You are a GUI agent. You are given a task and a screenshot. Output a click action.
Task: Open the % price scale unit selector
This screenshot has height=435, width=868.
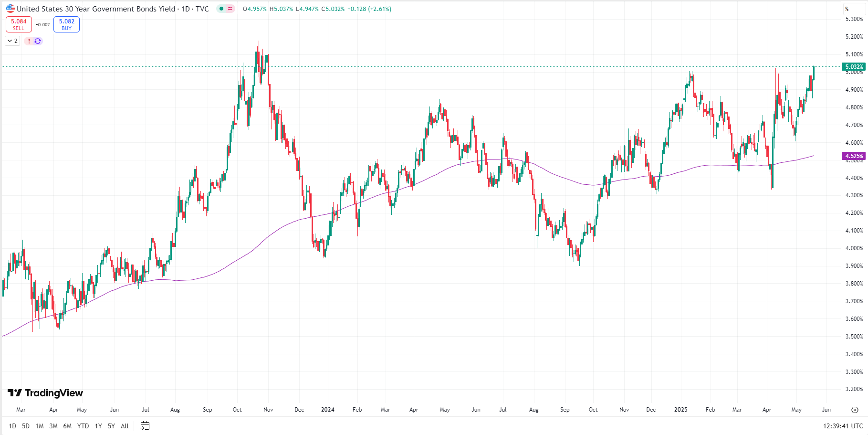click(847, 9)
